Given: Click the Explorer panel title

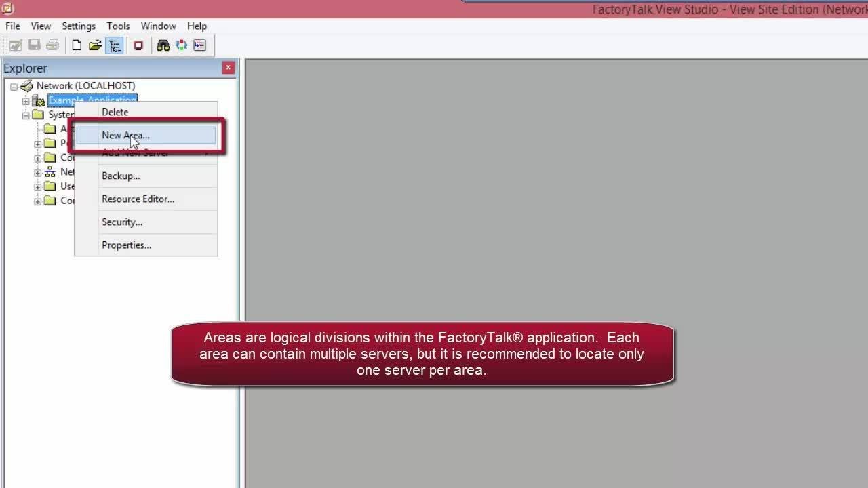Looking at the screenshot, I should point(25,68).
